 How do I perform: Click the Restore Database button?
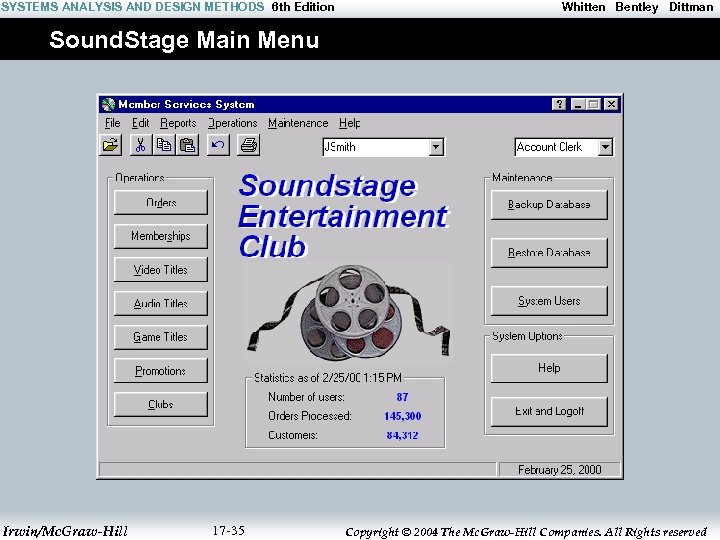click(549, 253)
